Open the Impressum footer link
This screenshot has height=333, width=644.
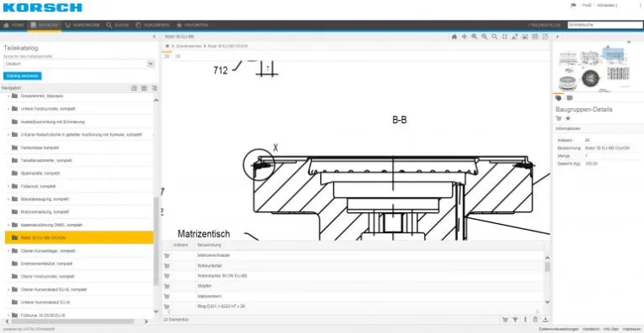tap(631, 330)
